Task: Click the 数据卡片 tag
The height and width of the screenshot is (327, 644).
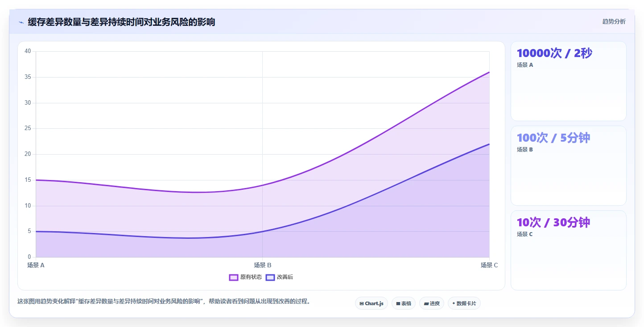Action: click(x=464, y=303)
